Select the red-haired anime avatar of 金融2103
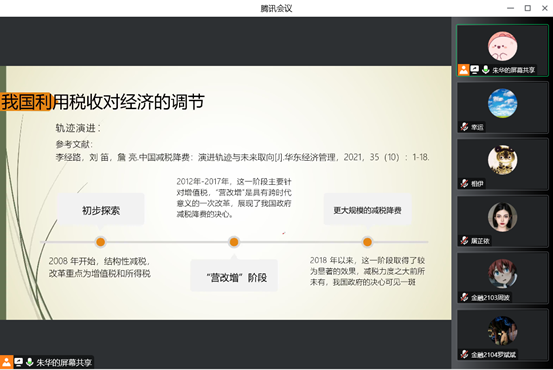This screenshot has width=553, height=370. (x=503, y=274)
